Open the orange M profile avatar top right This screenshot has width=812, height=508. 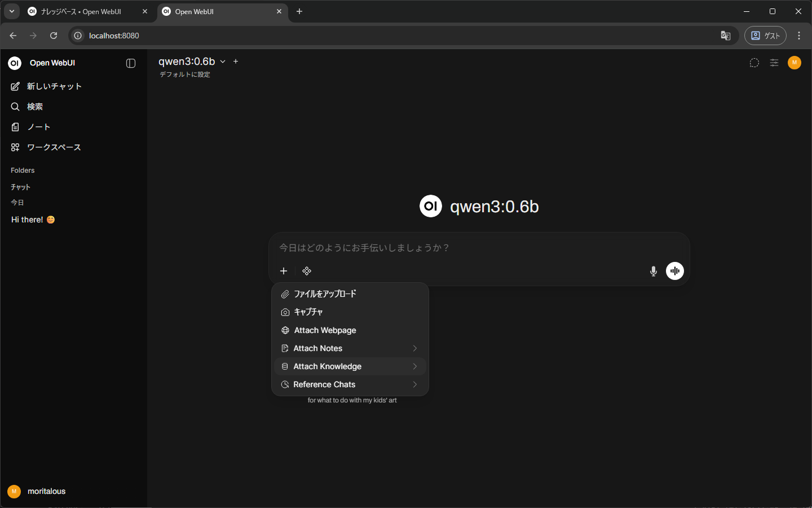point(795,63)
